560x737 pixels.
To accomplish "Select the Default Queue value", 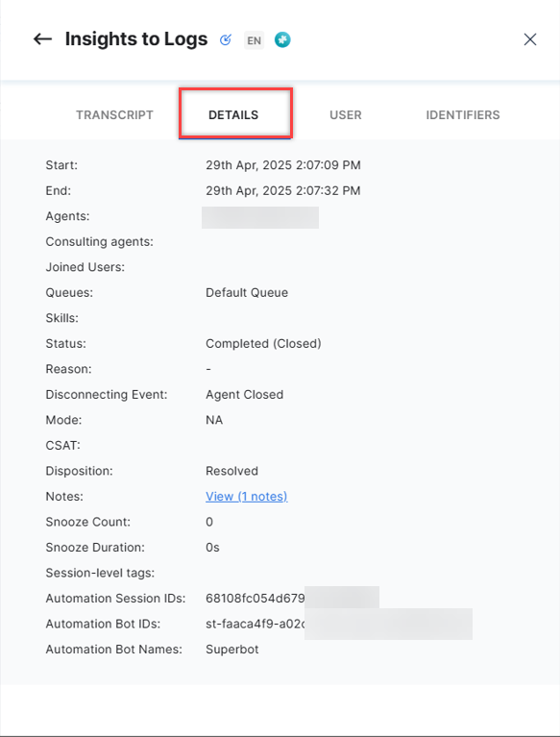I will pyautogui.click(x=247, y=293).
